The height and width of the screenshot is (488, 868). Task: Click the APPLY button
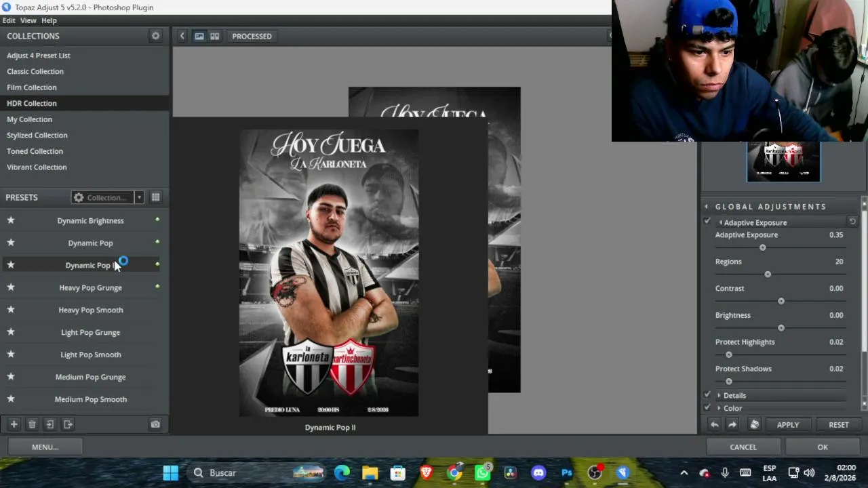(788, 425)
